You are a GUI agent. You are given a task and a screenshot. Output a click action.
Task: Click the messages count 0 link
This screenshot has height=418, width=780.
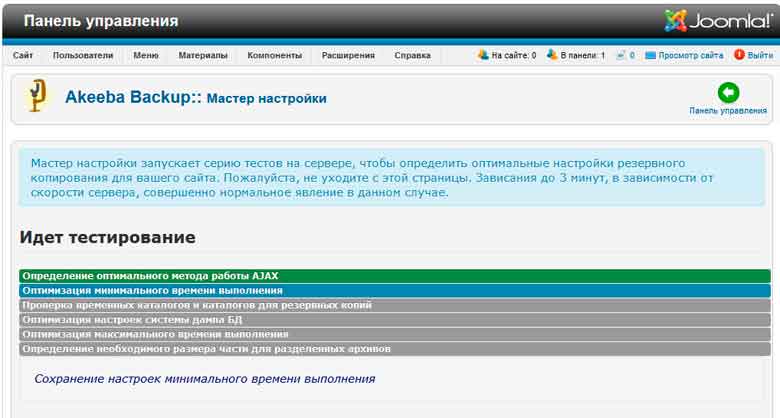pos(632,55)
